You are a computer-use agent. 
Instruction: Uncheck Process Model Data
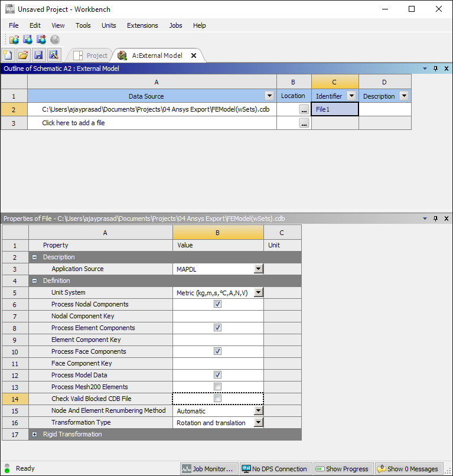(x=217, y=375)
